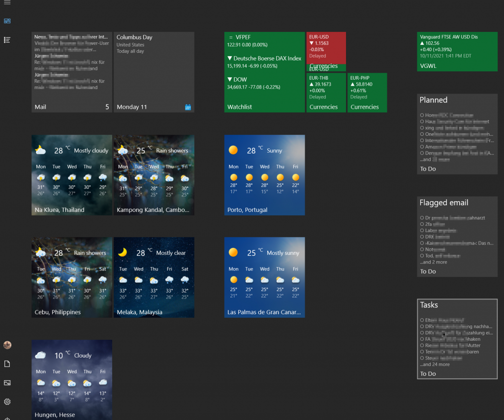This screenshot has width=504, height=420.
Task: Open Settings via the gear icon
Action: [x=7, y=402]
